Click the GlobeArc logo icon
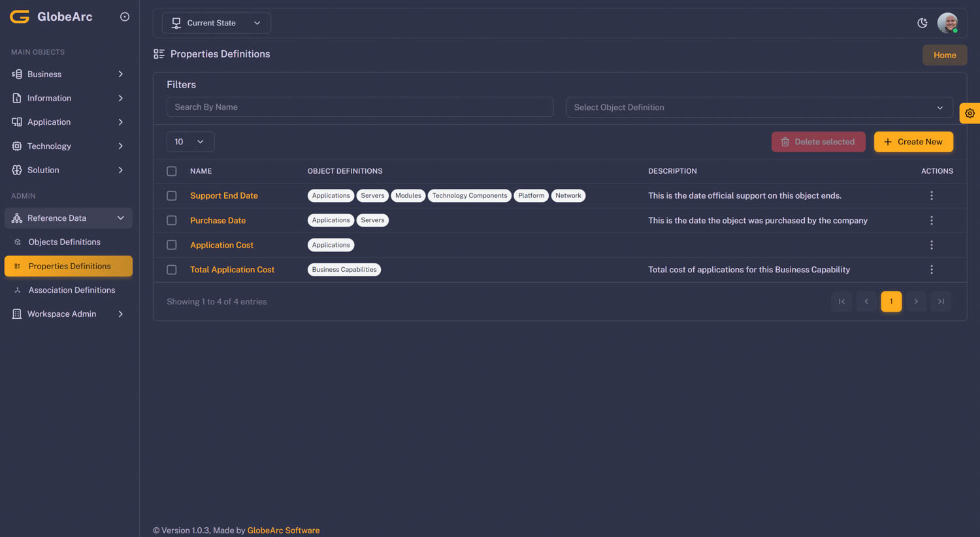The image size is (980, 537). [20, 17]
